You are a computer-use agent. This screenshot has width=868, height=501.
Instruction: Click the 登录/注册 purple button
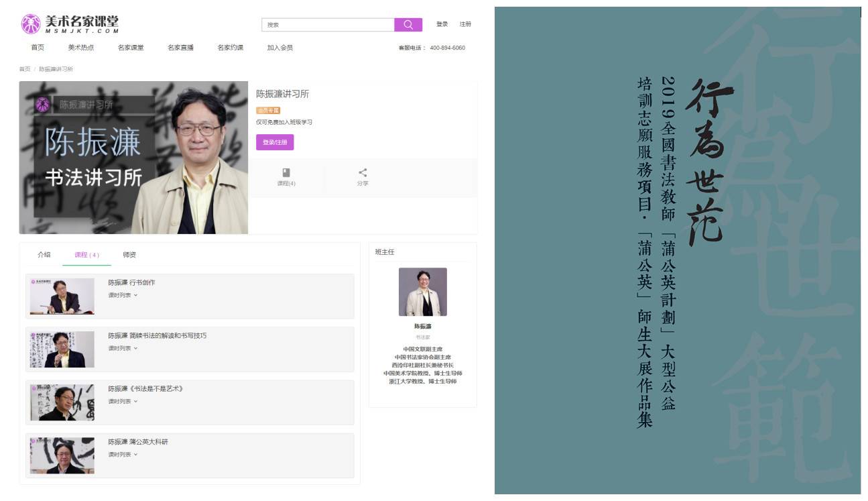tap(275, 142)
